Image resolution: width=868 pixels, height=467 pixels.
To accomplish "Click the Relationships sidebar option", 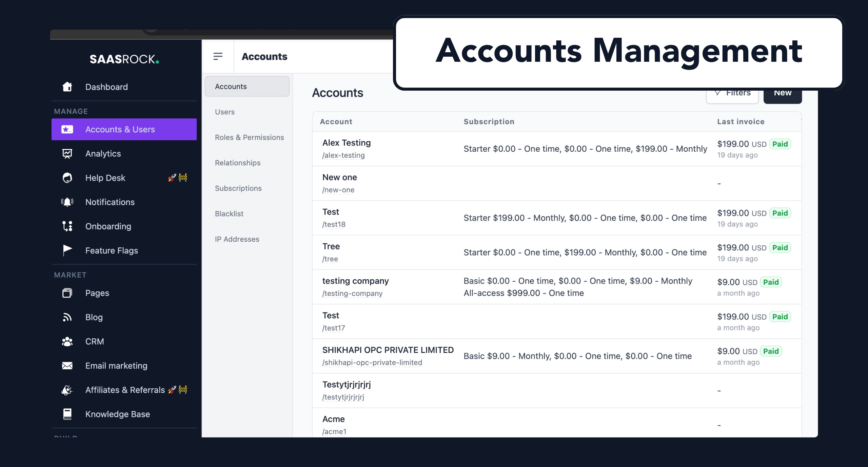I will click(x=237, y=163).
